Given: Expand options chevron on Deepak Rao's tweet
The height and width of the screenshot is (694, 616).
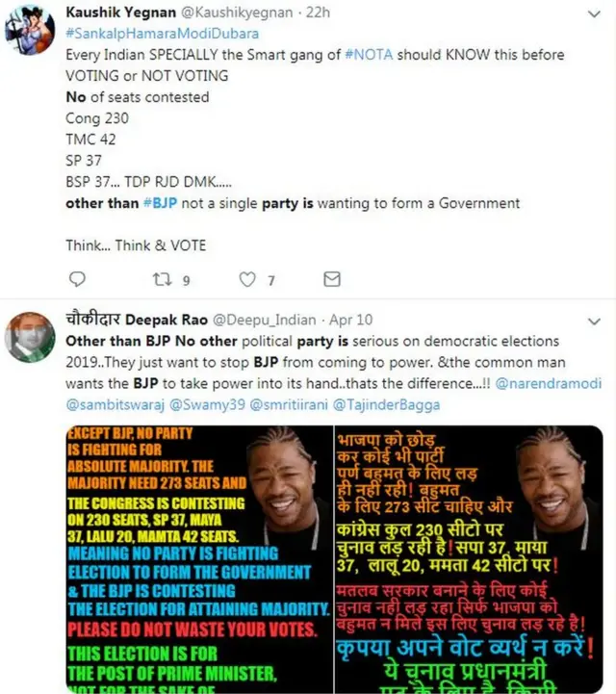Looking at the screenshot, I should pos(594,321).
